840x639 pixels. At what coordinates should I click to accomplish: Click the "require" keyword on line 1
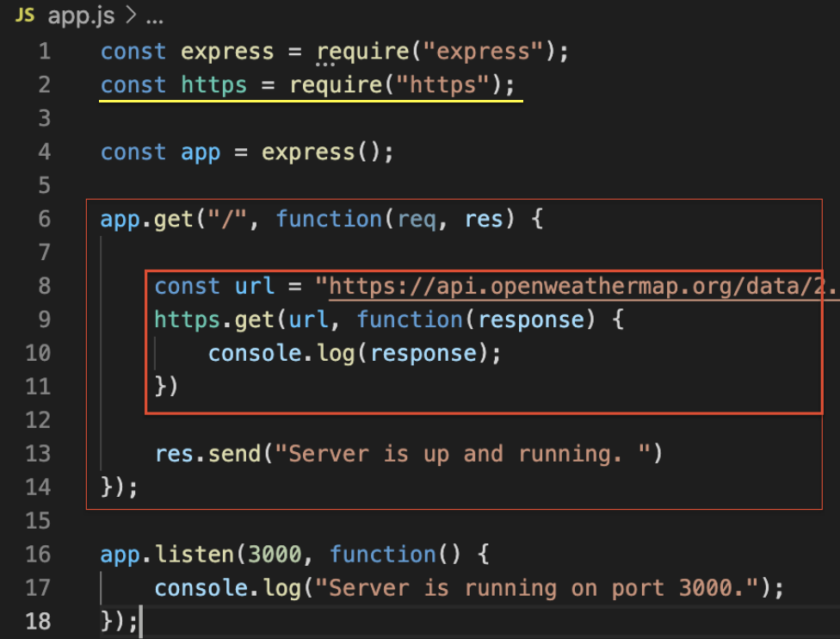tap(362, 52)
